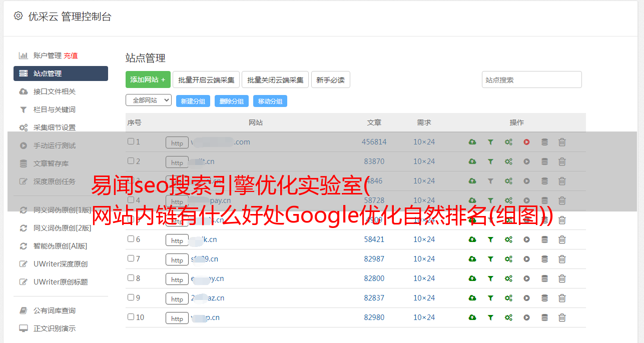Click the cloud upload icon in row 6

point(472,239)
